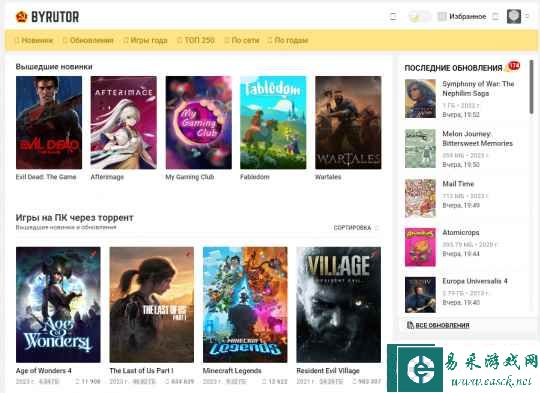Screen dimensions: 540x393
Task: Open По годам menu item
Action: point(288,40)
